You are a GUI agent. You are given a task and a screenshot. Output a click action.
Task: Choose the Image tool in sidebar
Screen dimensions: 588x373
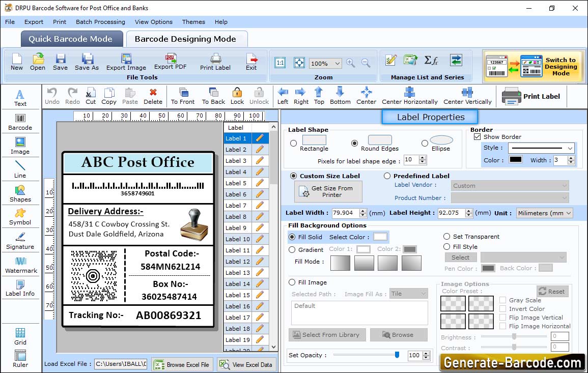20,146
